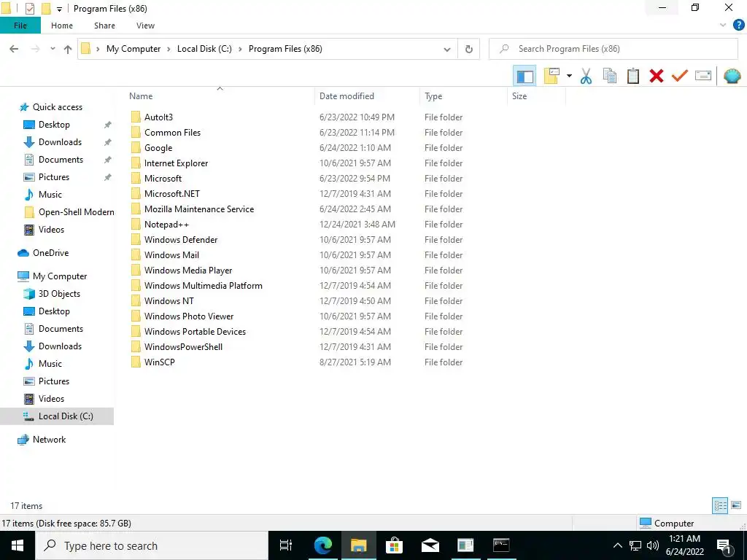The height and width of the screenshot is (560, 747).
Task: Select the Windows Media Player folder
Action: pyautogui.click(x=188, y=271)
